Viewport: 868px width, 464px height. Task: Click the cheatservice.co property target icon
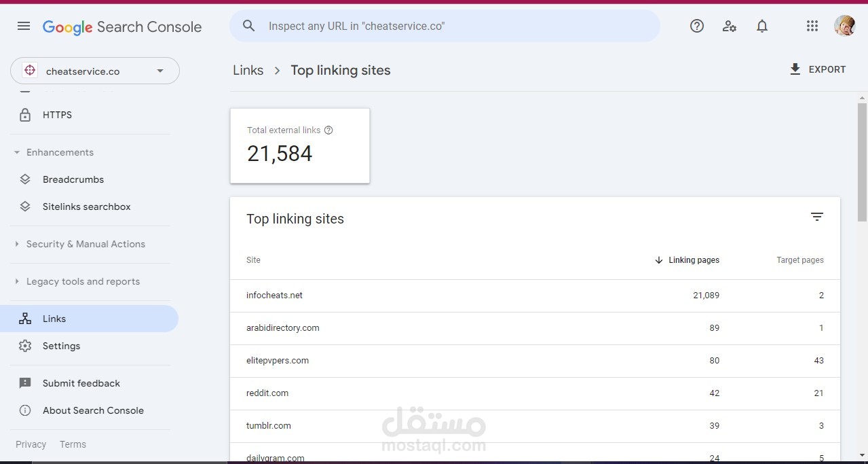[29, 71]
